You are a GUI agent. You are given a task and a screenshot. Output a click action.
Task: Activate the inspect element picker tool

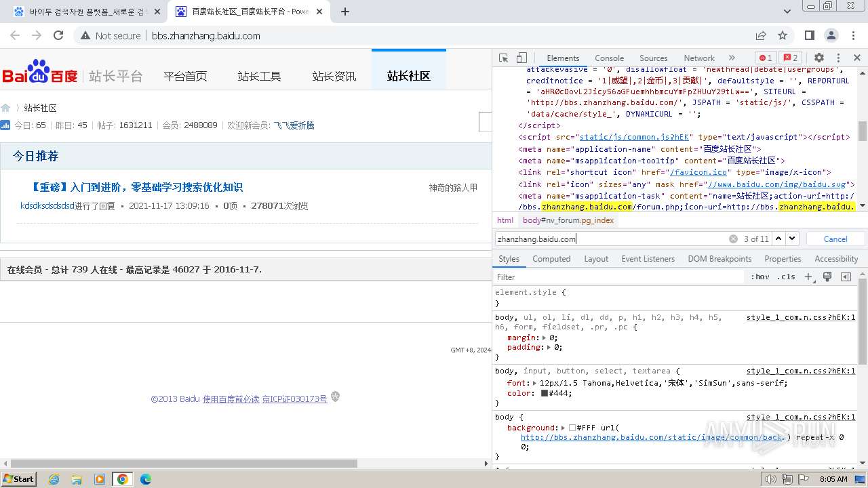coord(503,58)
